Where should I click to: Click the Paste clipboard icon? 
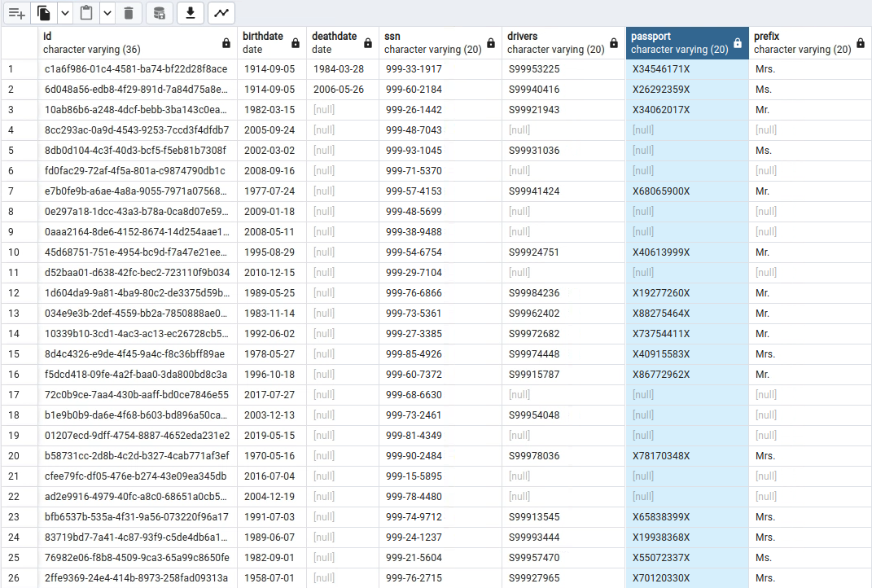click(x=86, y=13)
